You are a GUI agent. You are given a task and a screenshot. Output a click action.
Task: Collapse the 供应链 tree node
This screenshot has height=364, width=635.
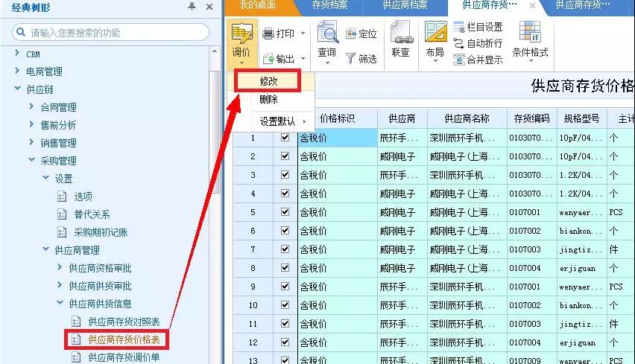click(18, 89)
